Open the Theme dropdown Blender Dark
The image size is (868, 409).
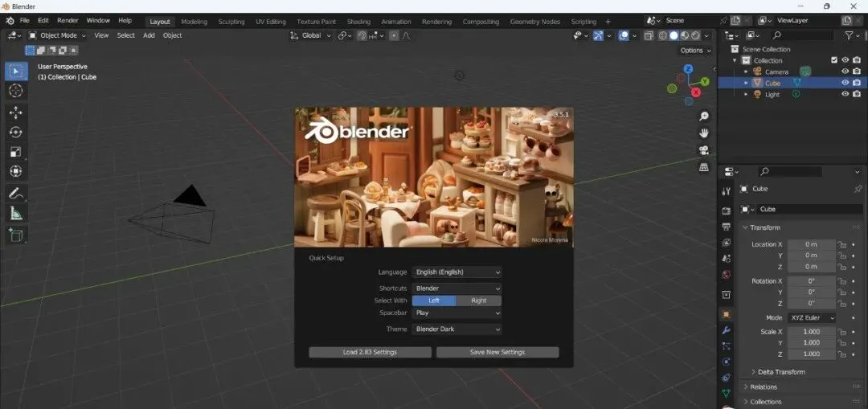pyautogui.click(x=457, y=329)
